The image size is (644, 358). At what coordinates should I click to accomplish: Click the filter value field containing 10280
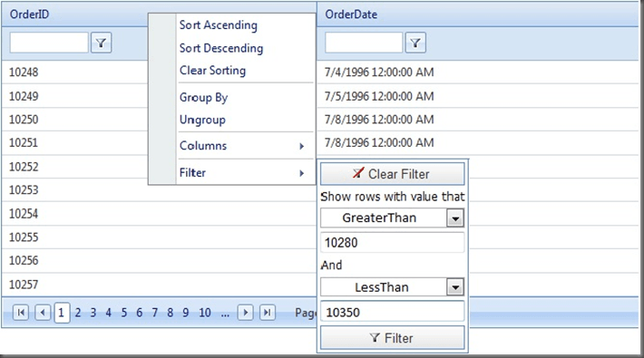(x=392, y=243)
